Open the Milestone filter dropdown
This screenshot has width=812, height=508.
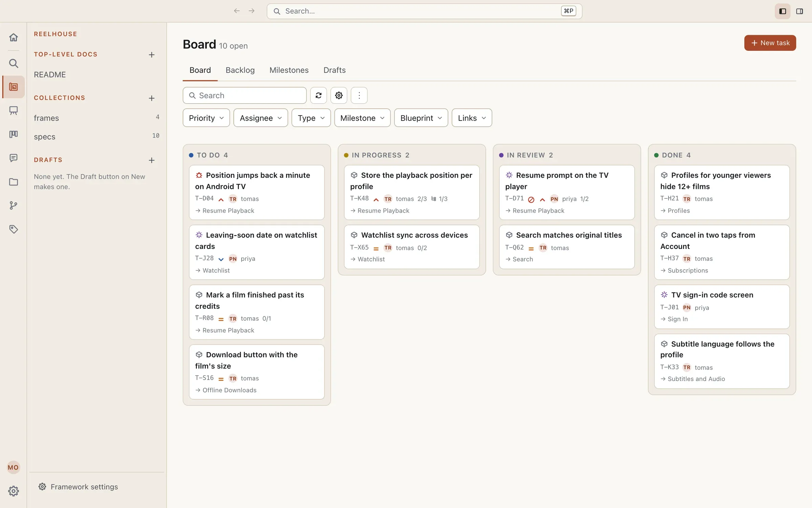362,118
